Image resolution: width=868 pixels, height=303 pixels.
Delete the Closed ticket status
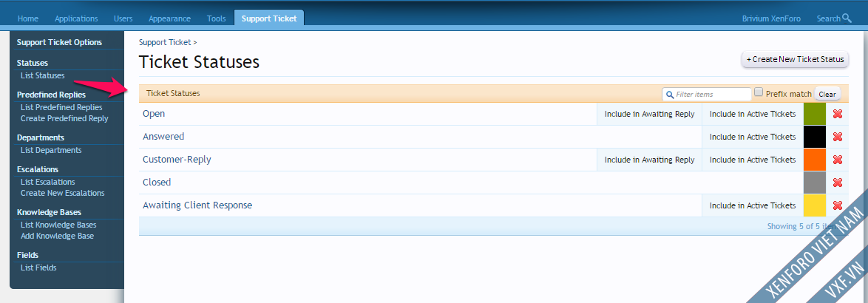coord(838,183)
